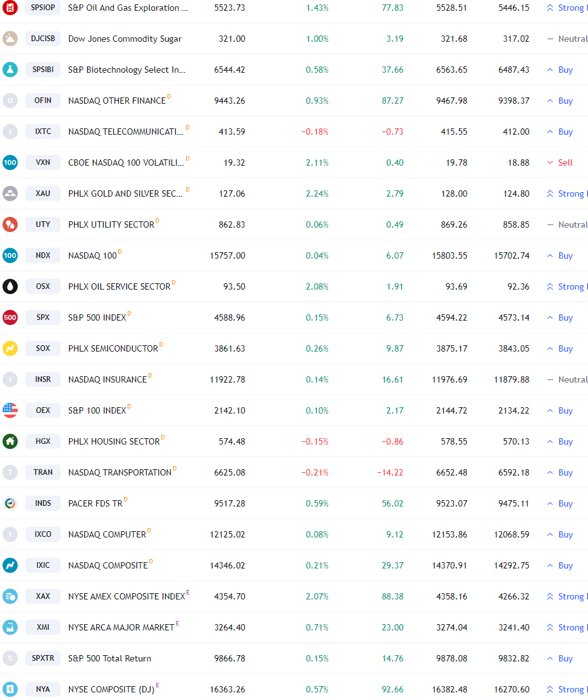Click the -0.21% change for TRAN
Image resolution: width=588 pixels, height=700 pixels.
tap(315, 472)
